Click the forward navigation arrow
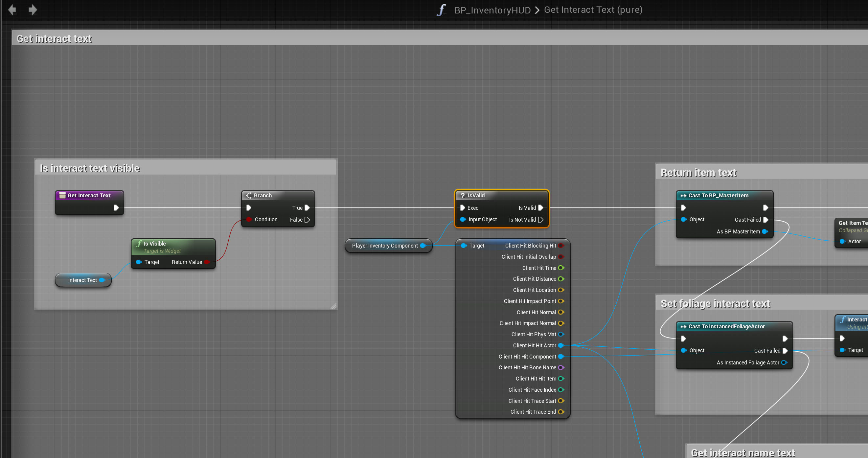The image size is (868, 458). point(33,10)
